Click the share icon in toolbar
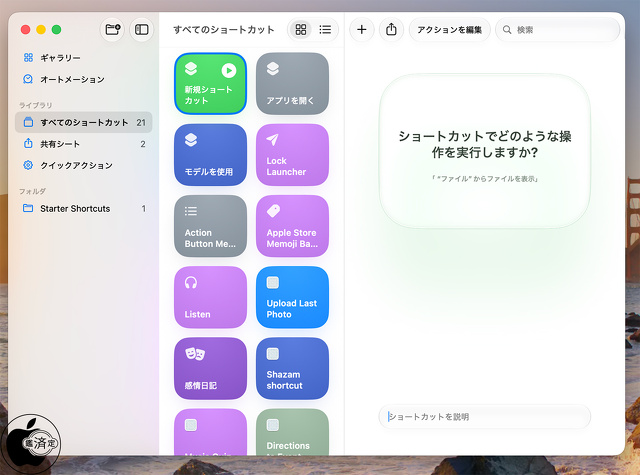The width and height of the screenshot is (640, 475). click(391, 29)
